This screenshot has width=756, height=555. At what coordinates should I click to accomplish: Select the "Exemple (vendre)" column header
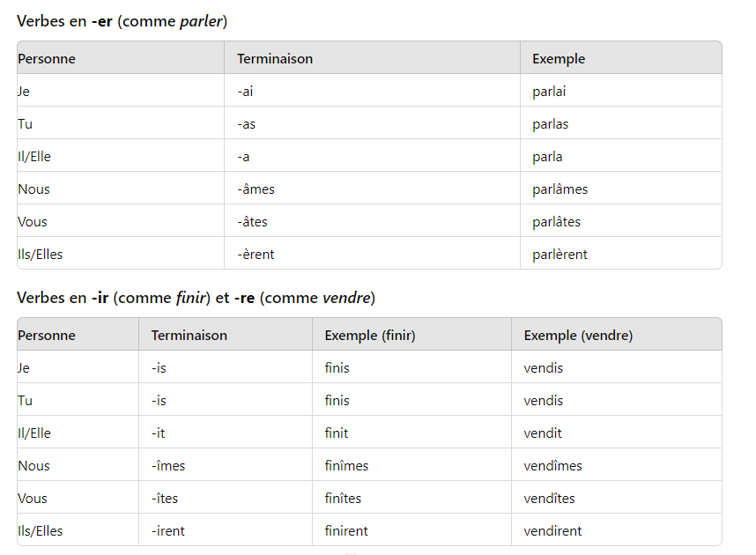point(578,336)
